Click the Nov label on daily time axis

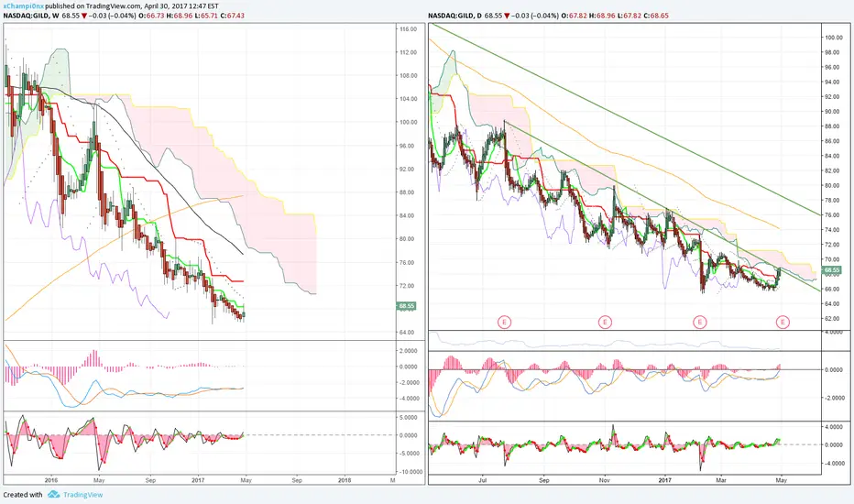(x=604, y=480)
